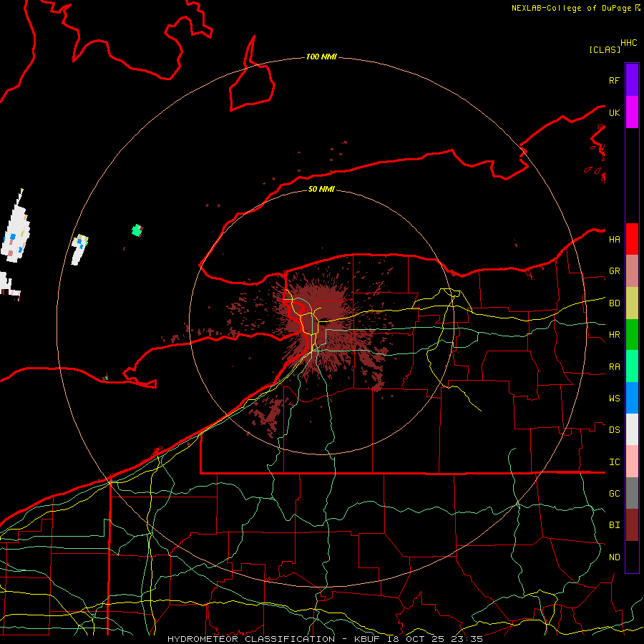Click the 23:35 timestamp
644x644 pixels.
[467, 639]
